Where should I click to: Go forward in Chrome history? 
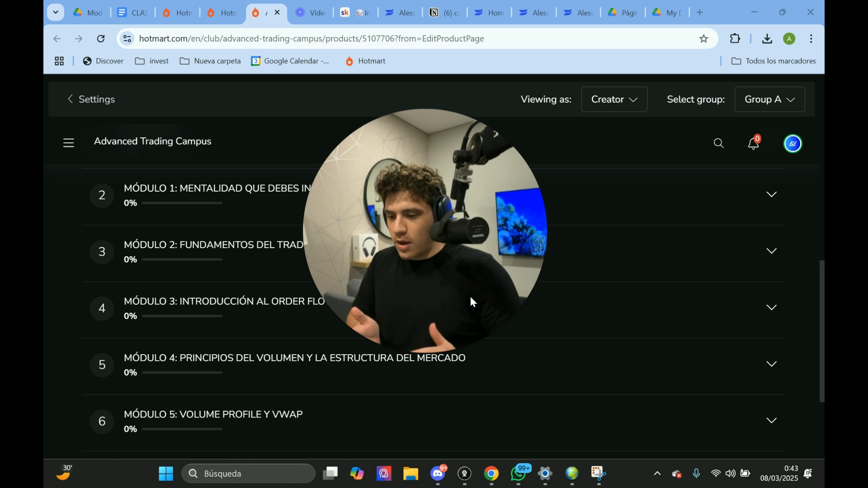[79, 39]
